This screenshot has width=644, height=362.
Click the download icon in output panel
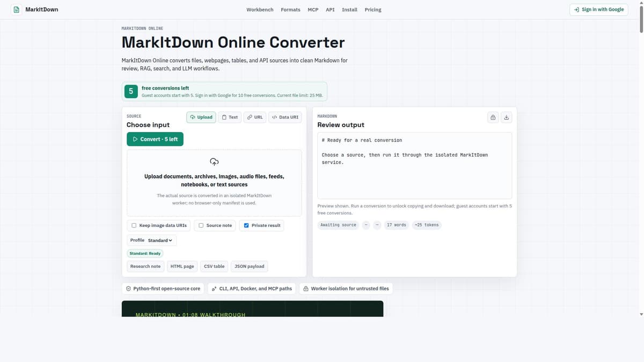click(x=507, y=117)
